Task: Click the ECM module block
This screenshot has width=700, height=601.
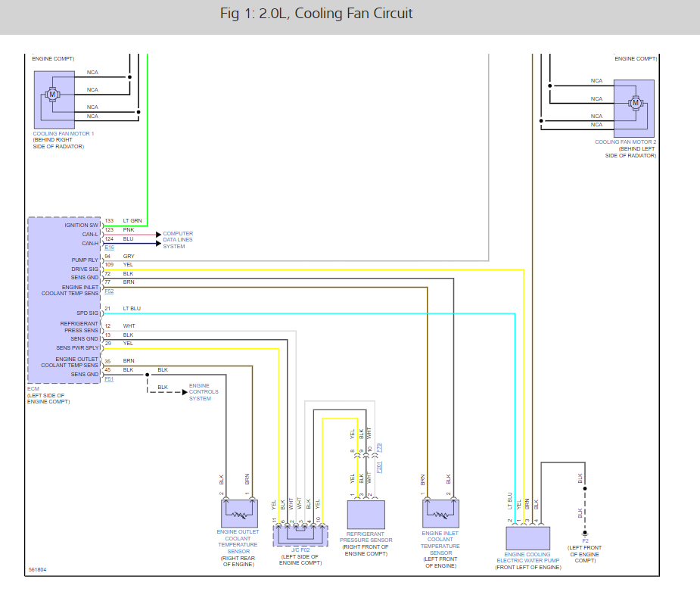Action: 64,300
